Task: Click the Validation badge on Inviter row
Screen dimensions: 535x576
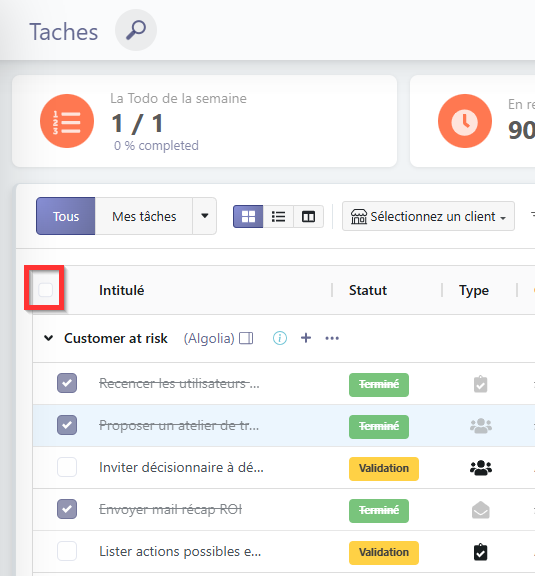Action: click(384, 468)
